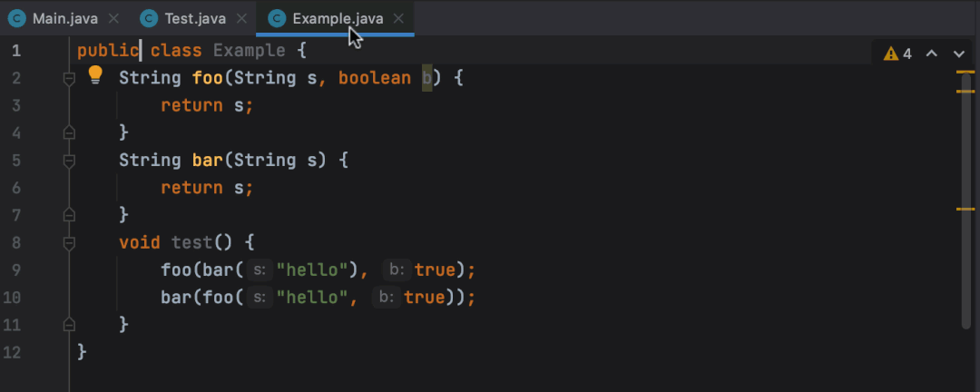Click the true literal on line 9
This screenshot has height=392, width=980.
[435, 270]
